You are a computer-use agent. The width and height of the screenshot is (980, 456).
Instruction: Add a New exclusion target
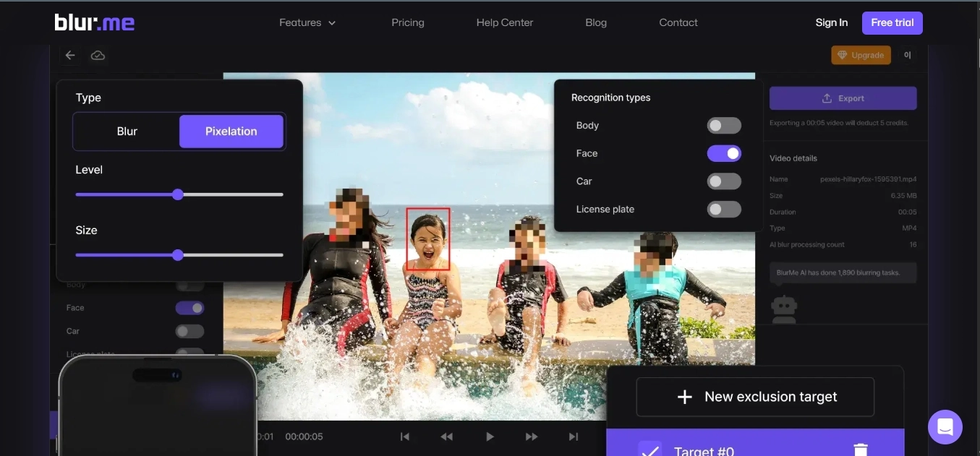(755, 397)
